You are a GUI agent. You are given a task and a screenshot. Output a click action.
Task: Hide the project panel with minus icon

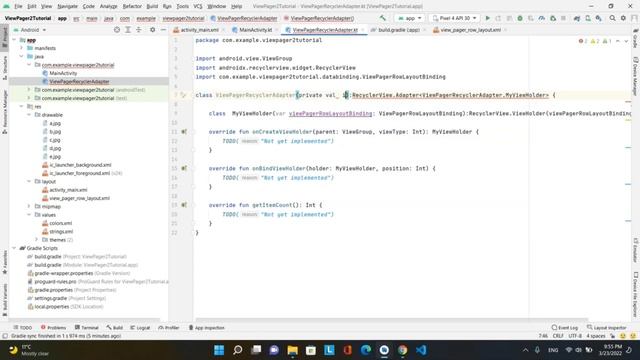(x=163, y=30)
